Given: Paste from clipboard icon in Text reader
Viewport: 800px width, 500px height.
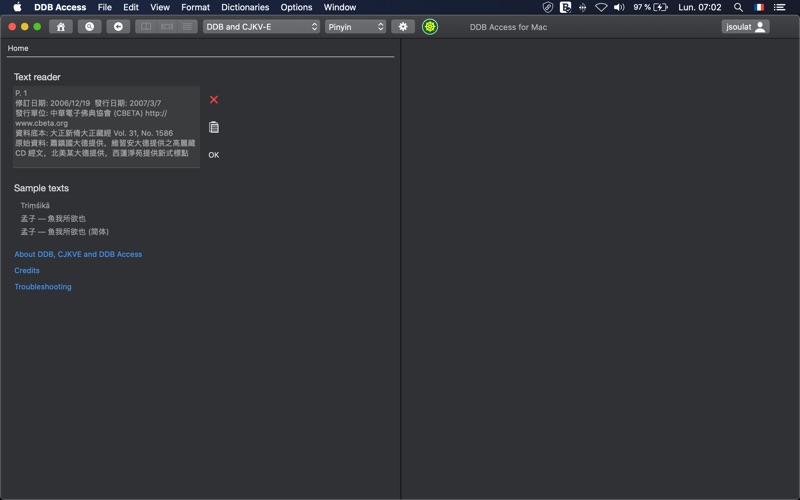Looking at the screenshot, I should pos(214,127).
